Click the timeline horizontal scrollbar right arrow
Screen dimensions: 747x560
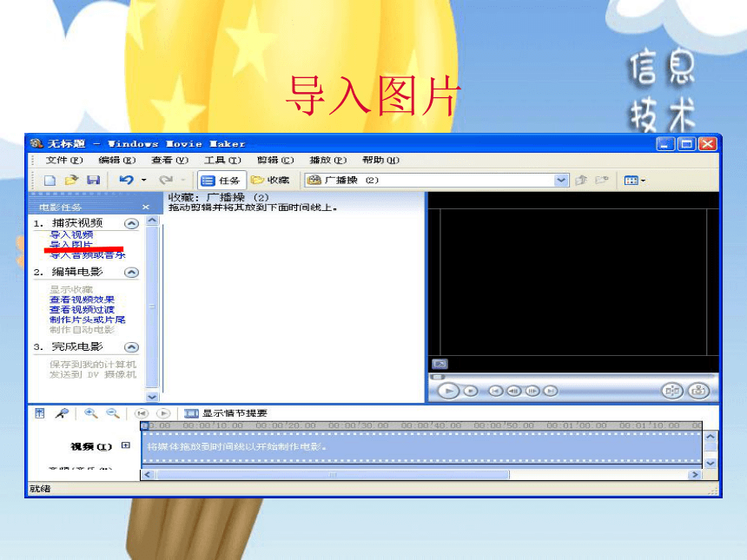tap(695, 474)
